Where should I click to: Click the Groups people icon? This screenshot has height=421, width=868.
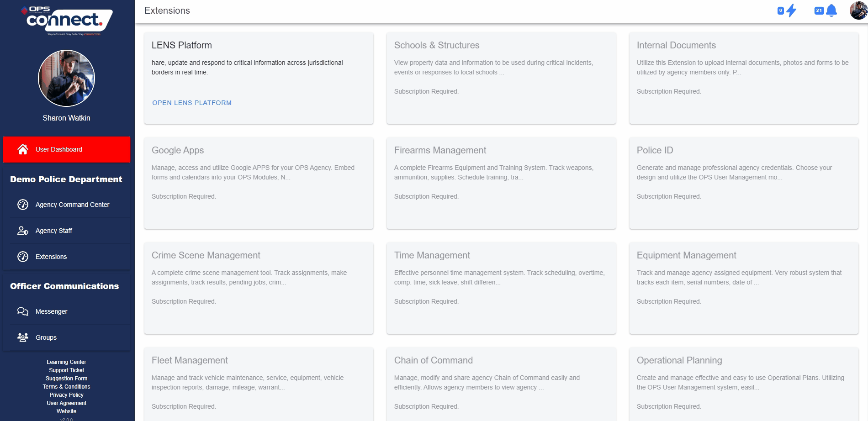(x=23, y=337)
